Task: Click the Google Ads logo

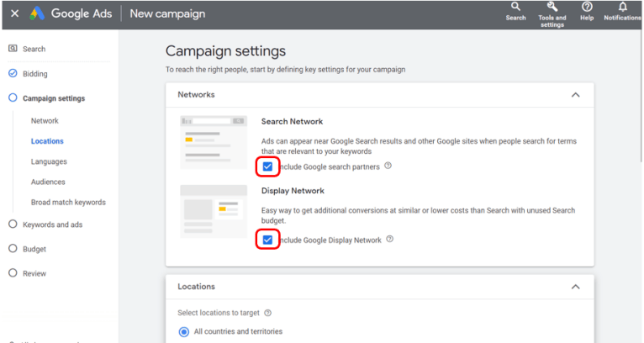Action: click(37, 13)
